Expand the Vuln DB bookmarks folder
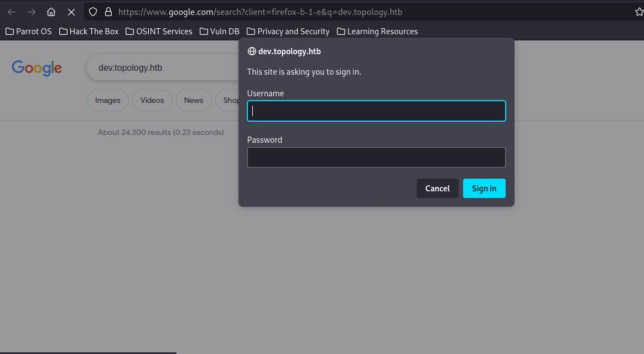This screenshot has height=354, width=644. point(220,32)
